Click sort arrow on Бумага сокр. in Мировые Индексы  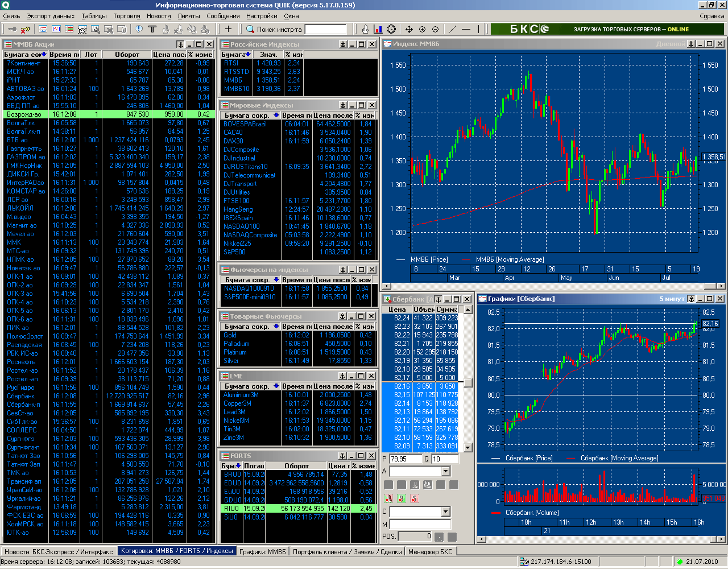[x=276, y=116]
